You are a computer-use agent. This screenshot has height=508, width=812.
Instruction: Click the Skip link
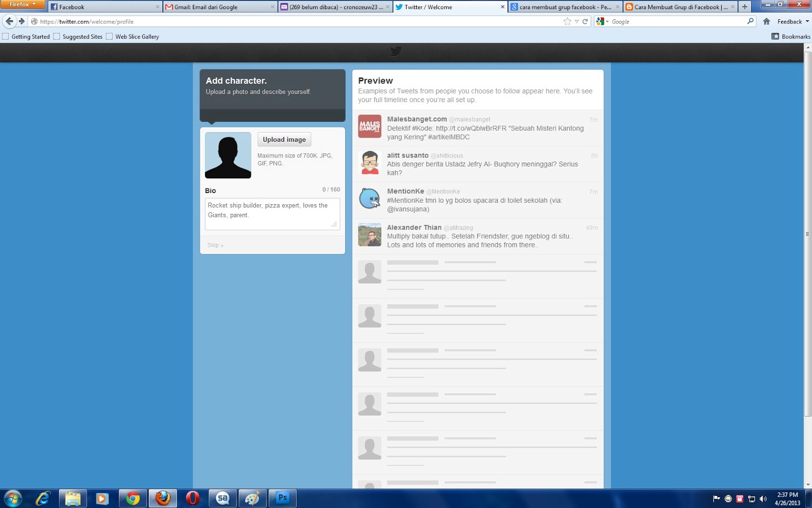pos(215,245)
